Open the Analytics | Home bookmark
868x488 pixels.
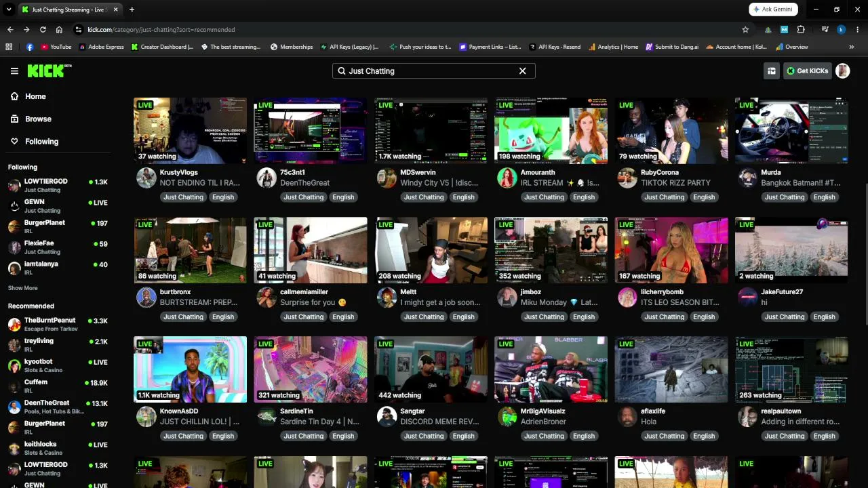[x=613, y=47]
